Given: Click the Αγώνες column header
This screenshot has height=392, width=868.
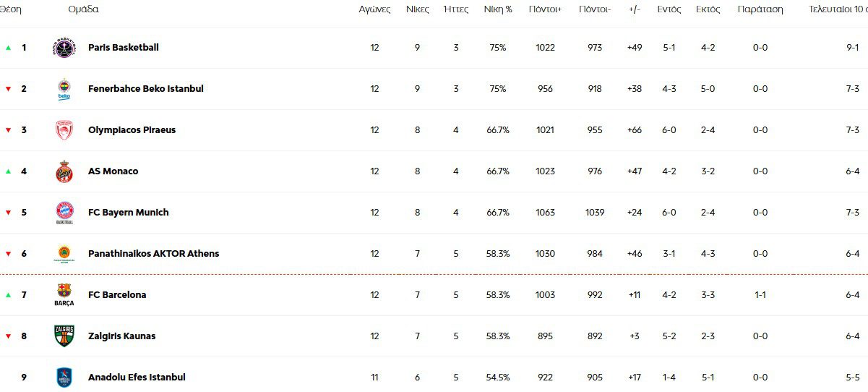Looking at the screenshot, I should [374, 9].
